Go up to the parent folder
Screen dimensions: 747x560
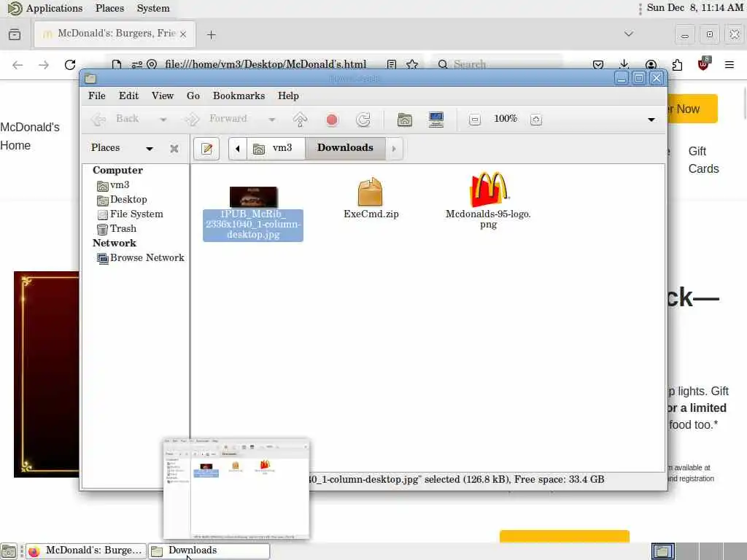click(x=300, y=120)
